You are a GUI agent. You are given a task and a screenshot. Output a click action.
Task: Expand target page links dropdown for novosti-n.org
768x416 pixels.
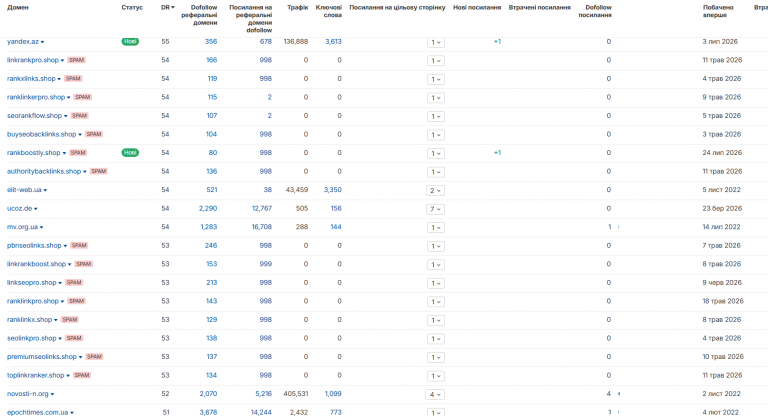(435, 394)
